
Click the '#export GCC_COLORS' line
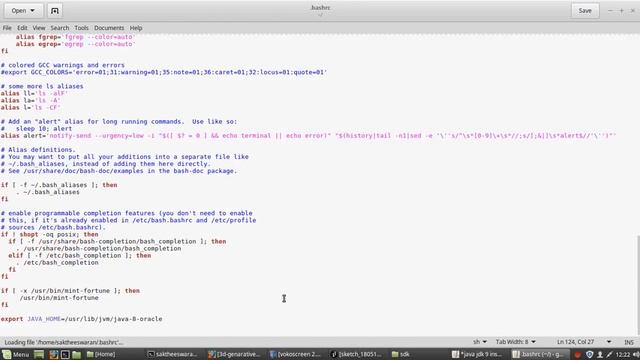(164, 72)
